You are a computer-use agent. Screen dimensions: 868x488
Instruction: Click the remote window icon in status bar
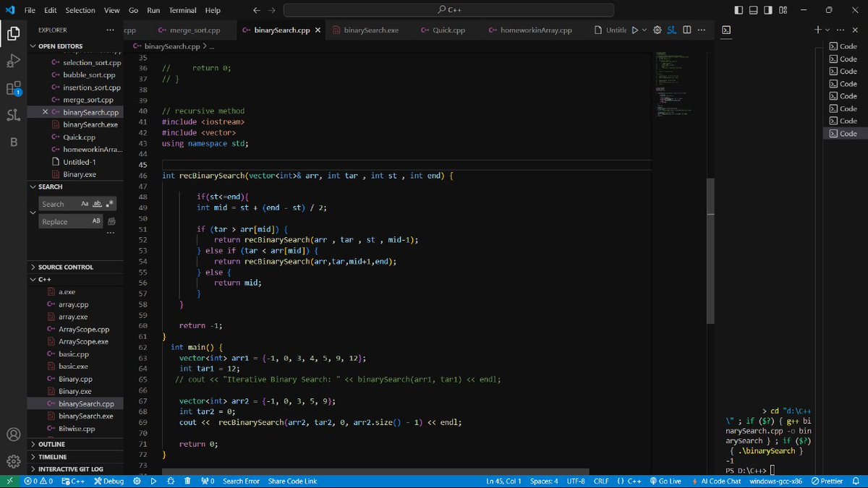click(x=9, y=481)
